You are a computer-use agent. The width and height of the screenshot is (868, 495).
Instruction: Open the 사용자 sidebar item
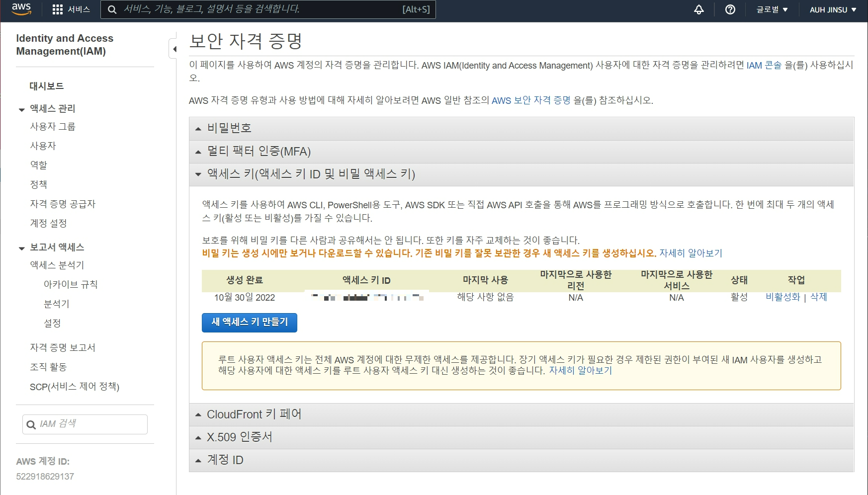tap(43, 146)
